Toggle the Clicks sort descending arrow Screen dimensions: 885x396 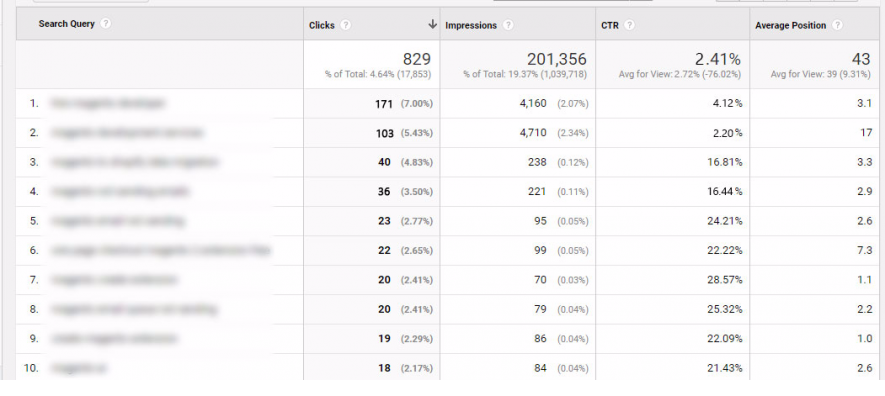coord(432,24)
